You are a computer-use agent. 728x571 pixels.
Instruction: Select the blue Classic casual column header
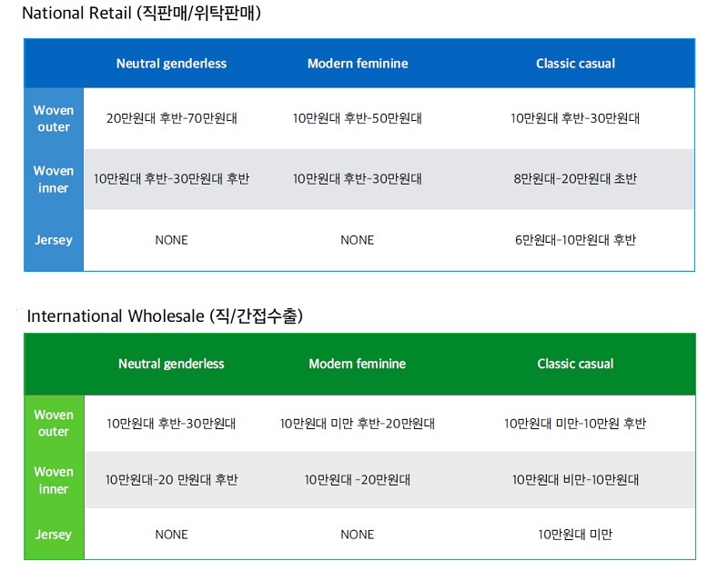[575, 64]
